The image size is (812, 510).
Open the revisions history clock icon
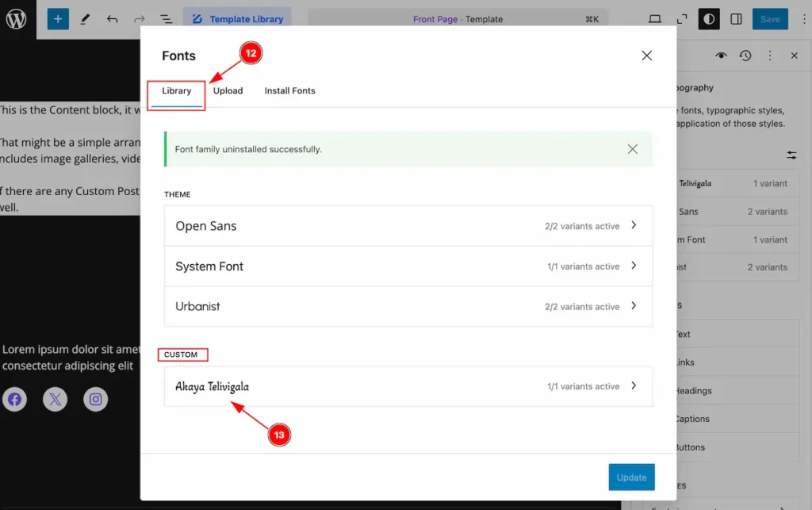click(745, 56)
